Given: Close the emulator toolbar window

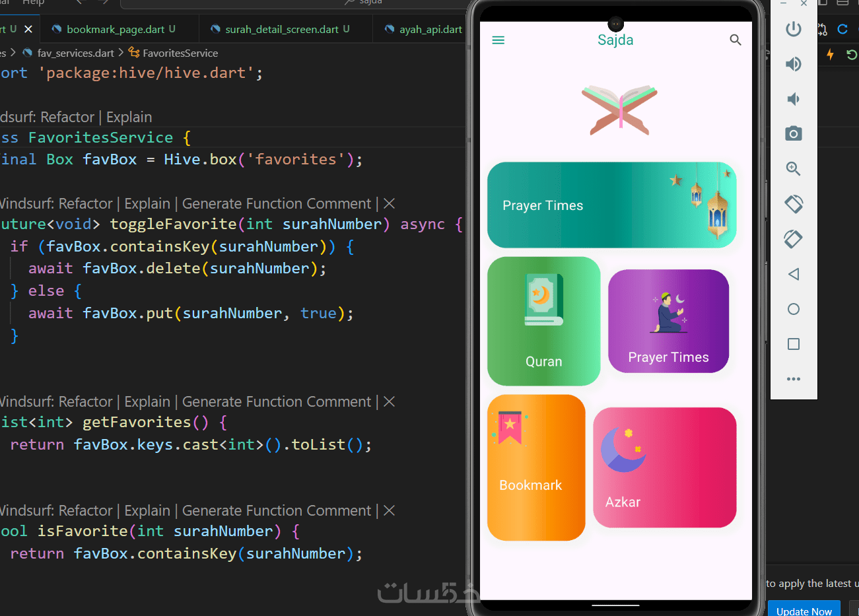Looking at the screenshot, I should (x=804, y=3).
